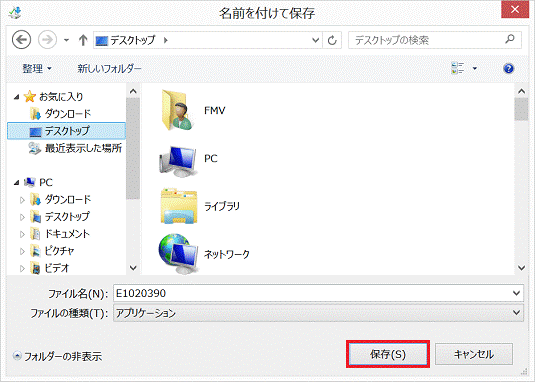Expand ドキュメント under PC
535x382 pixels.
(22, 234)
